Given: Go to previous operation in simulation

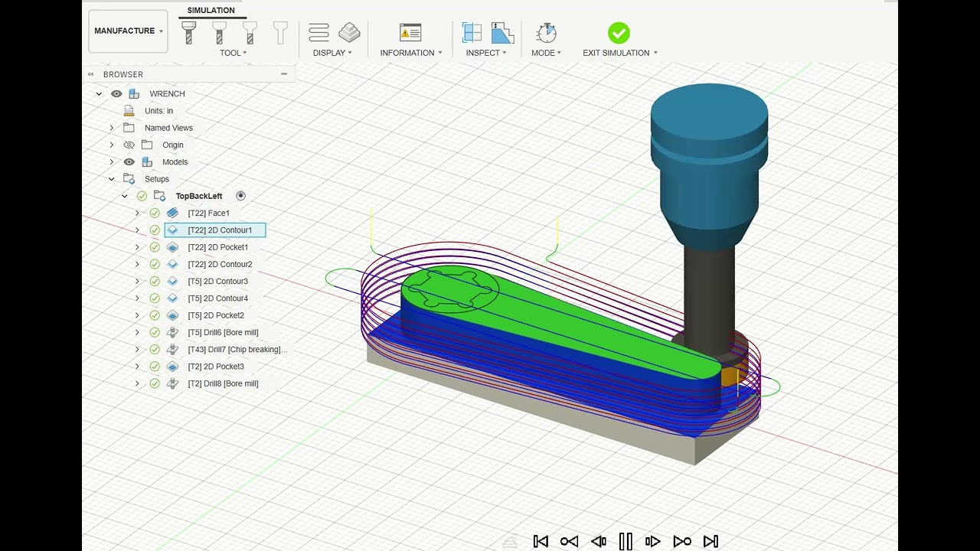Looking at the screenshot, I should (x=569, y=541).
